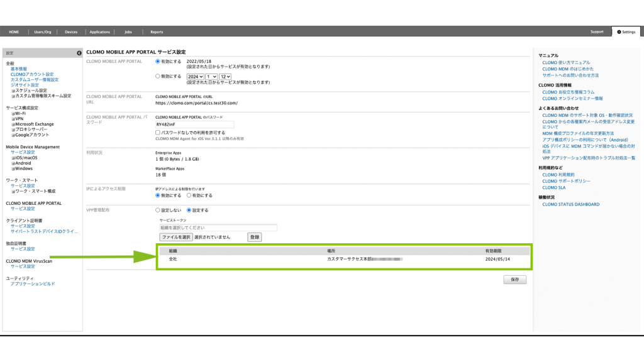Click the 2024/05/14 expiry date cell
Image resolution: width=644 pixels, height=362 pixels.
497,260
